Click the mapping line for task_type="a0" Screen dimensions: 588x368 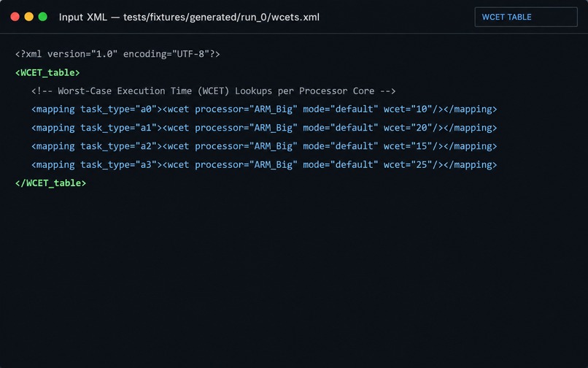264,110
